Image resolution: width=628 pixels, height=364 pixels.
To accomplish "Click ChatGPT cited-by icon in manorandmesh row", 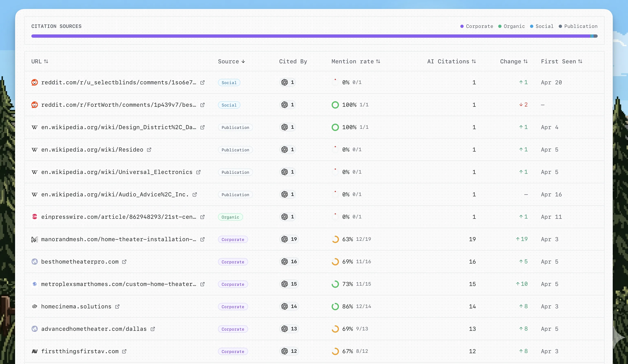I will click(285, 239).
